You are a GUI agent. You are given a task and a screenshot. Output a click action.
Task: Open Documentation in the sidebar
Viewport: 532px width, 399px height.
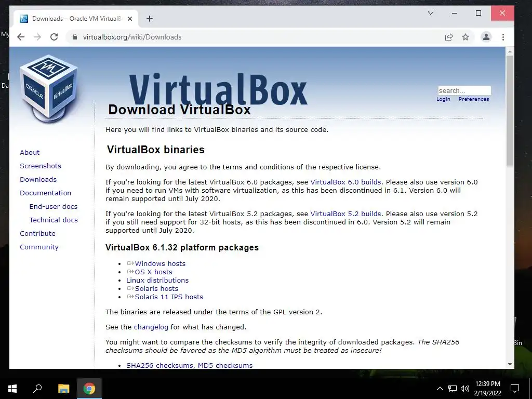click(x=46, y=193)
